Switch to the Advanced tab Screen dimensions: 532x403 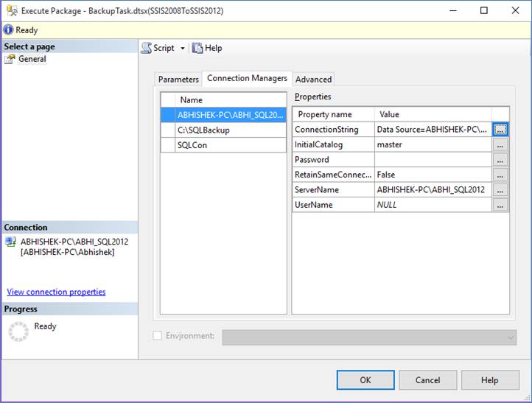(x=314, y=80)
